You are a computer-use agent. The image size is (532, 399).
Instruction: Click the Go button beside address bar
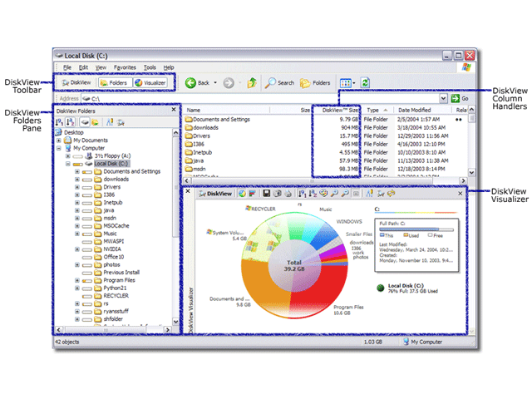460,98
